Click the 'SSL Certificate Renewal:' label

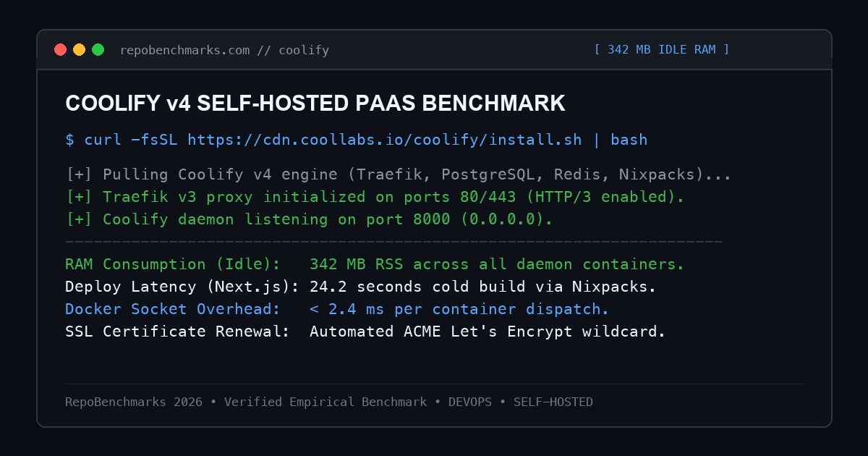(x=177, y=332)
